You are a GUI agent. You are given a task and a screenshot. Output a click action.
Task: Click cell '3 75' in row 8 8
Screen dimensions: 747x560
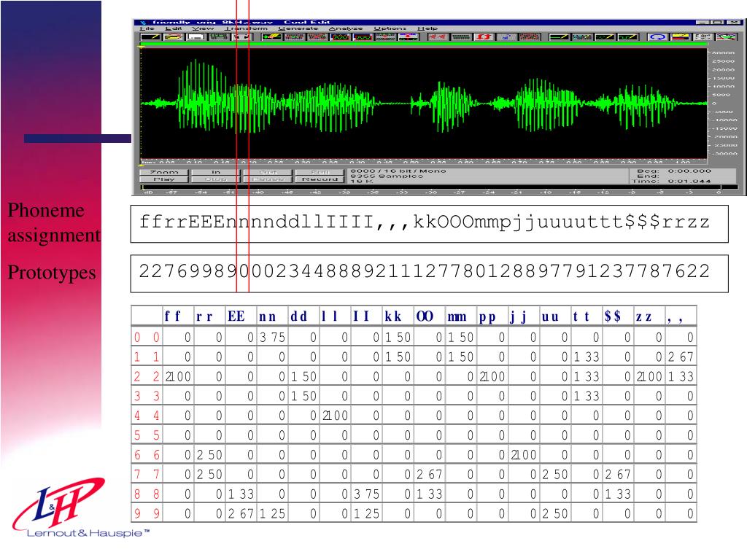coord(366,494)
